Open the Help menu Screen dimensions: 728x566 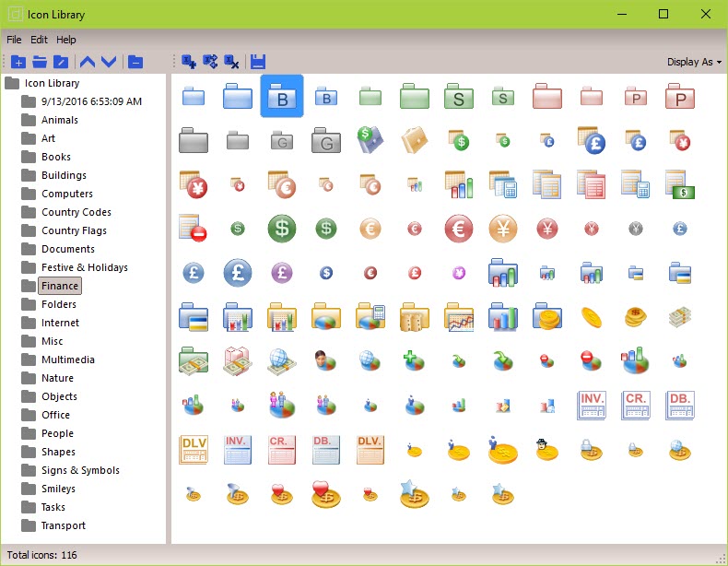coord(66,40)
